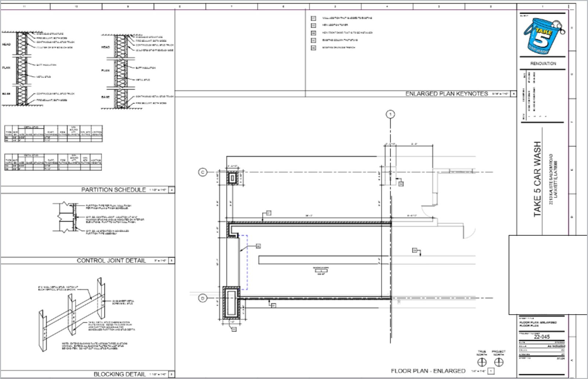Click the blue dashed rectangle in the floor plan
Screen dimensions: 588x379
point(243,262)
